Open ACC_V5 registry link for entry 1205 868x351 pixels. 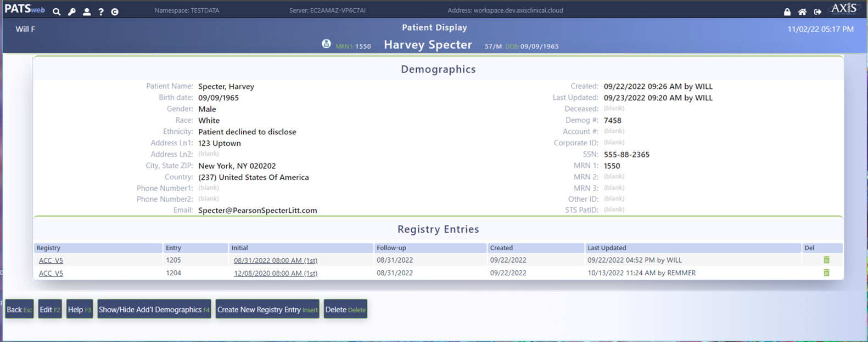51,261
